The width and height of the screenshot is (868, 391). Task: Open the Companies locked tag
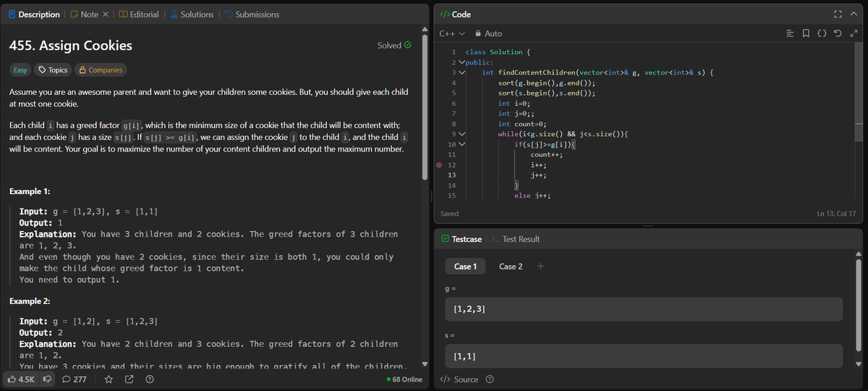pos(100,70)
